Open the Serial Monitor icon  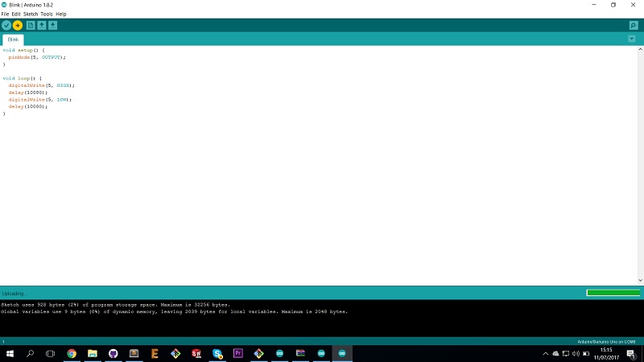pos(634,26)
